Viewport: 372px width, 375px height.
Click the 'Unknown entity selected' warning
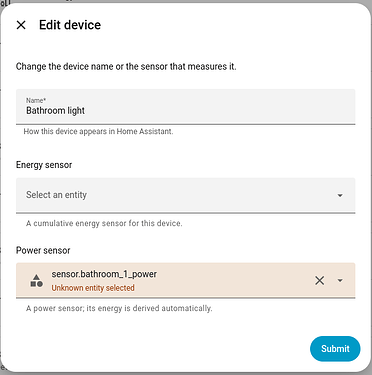click(93, 288)
